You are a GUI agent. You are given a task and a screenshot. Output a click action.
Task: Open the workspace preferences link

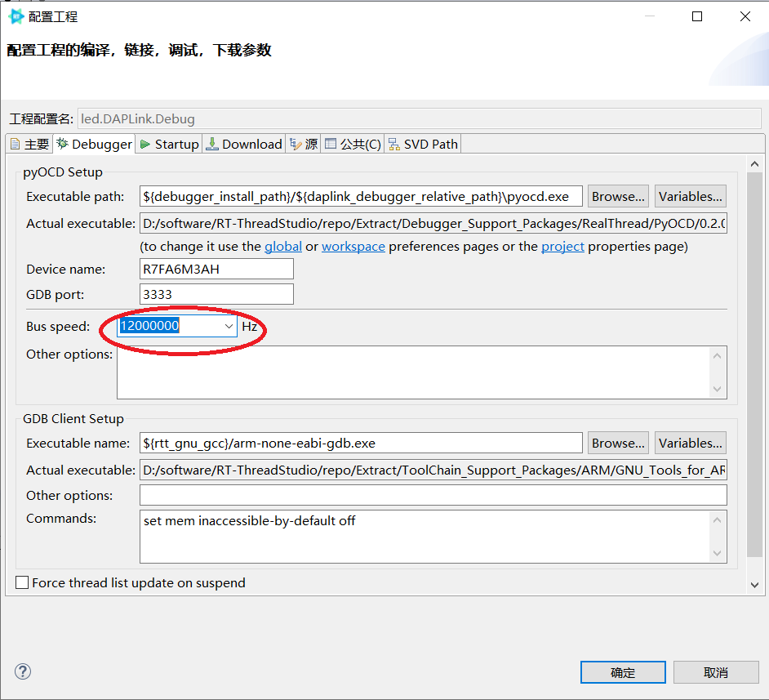[x=353, y=246]
